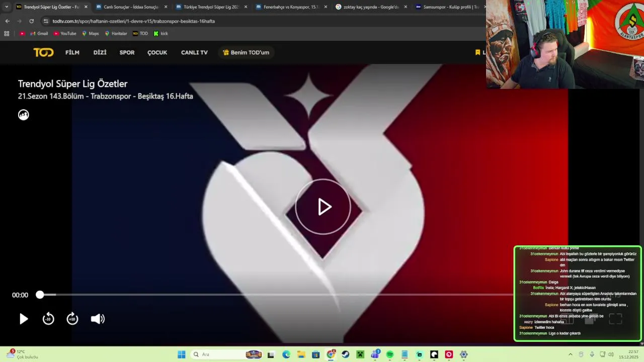Viewport: 644px width, 362px height.
Task: Show hidden system tray icons
Action: click(570, 354)
